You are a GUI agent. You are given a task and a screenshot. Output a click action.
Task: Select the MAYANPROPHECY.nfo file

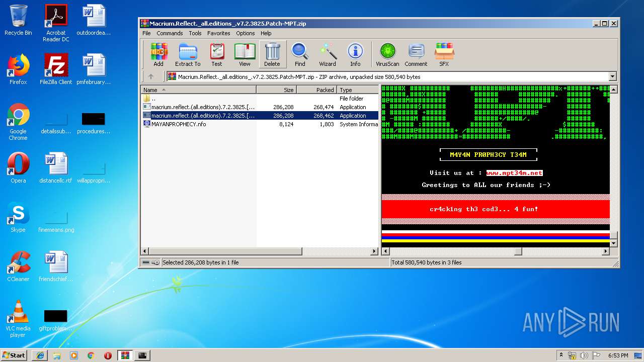(x=260, y=124)
